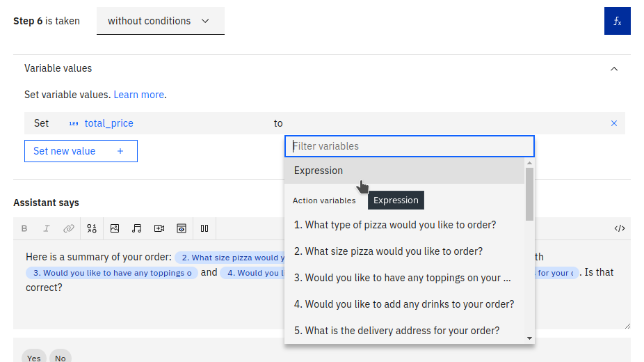The width and height of the screenshot is (644, 362).
Task: Add an image to the response
Action: 115,228
